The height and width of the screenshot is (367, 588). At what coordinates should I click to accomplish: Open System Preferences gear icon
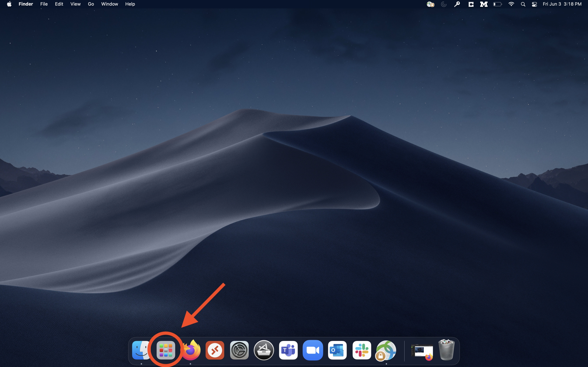(239, 350)
